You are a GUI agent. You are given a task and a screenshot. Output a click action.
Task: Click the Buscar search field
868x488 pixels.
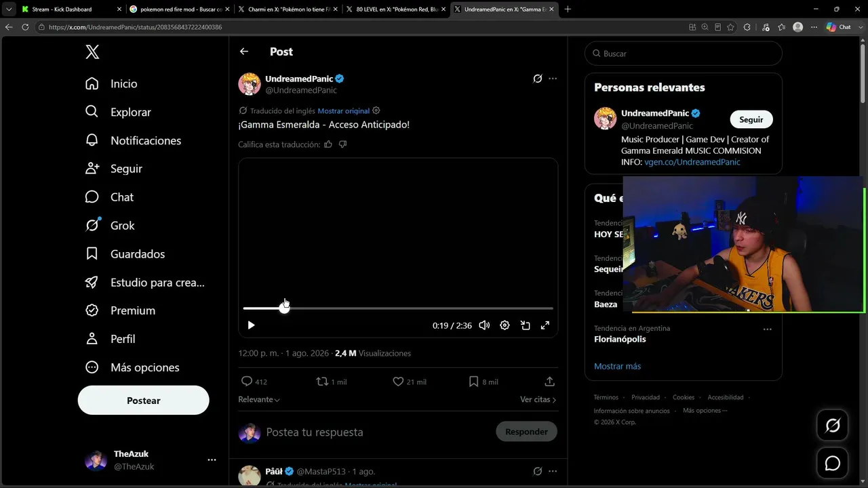(684, 54)
